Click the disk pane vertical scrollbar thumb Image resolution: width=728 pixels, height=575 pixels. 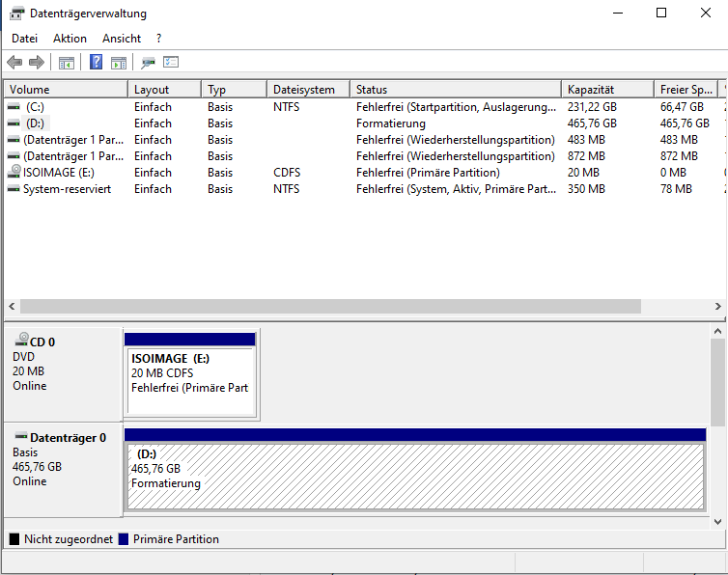pyautogui.click(x=717, y=382)
